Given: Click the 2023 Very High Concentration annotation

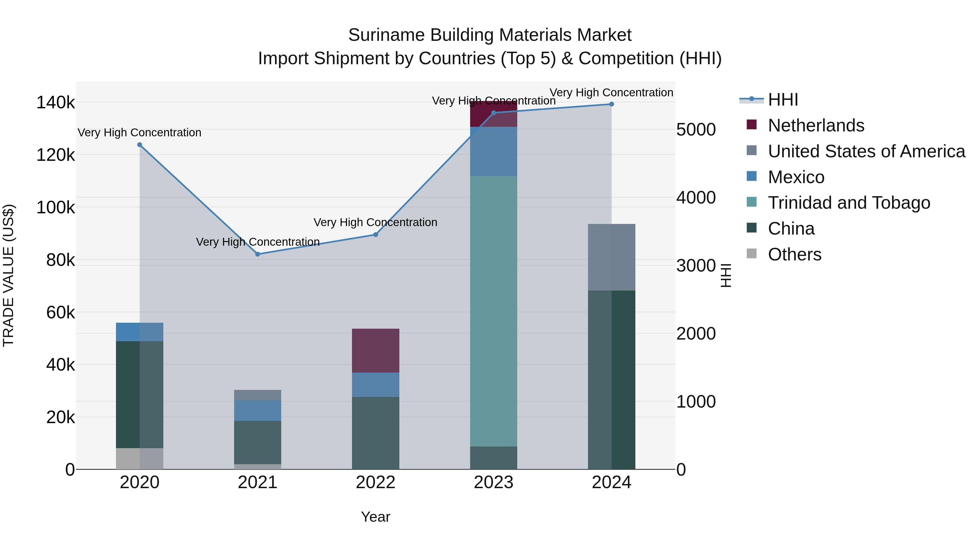Looking at the screenshot, I should 494,101.
